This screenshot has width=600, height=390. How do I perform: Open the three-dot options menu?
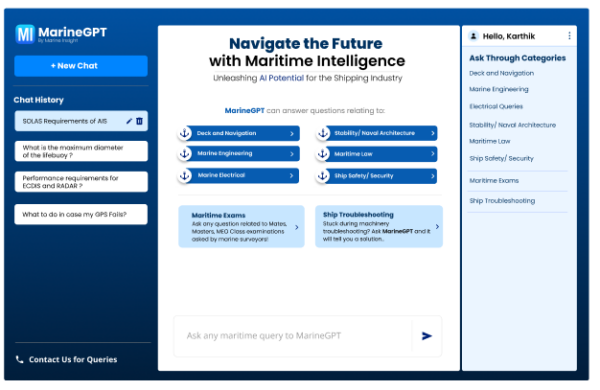click(569, 36)
